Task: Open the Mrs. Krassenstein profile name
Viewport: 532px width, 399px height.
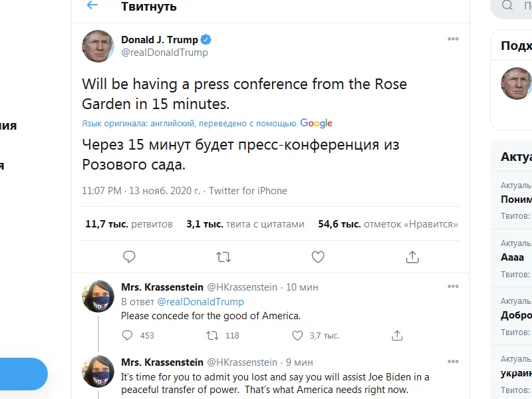Action: (x=162, y=287)
